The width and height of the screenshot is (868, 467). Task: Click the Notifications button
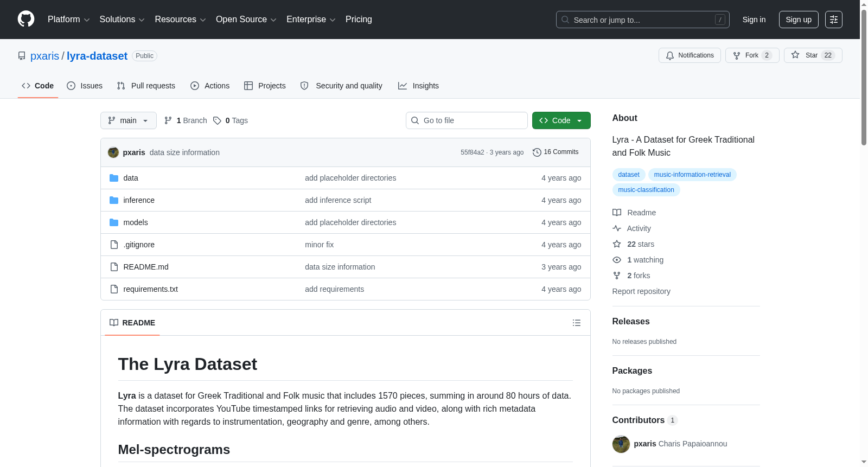(690, 55)
